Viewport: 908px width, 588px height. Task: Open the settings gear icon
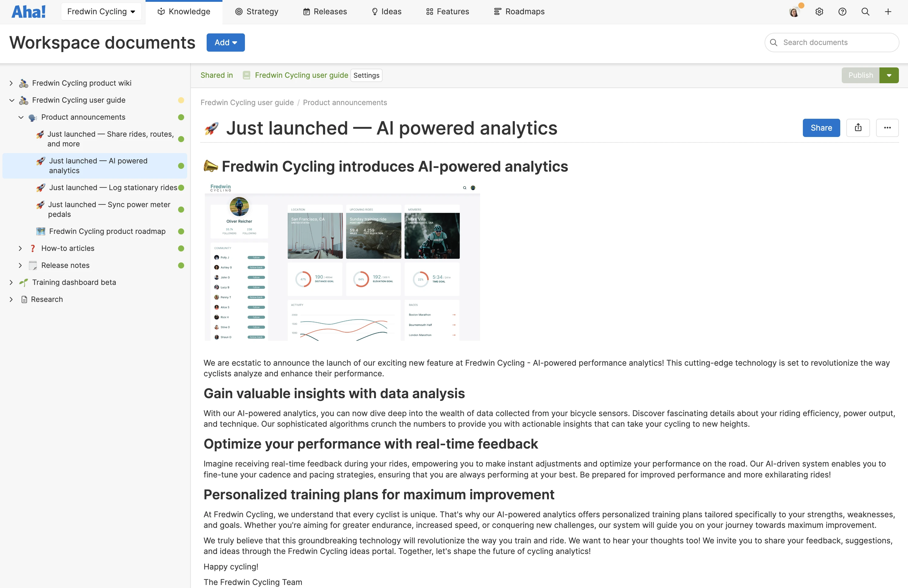click(x=819, y=12)
